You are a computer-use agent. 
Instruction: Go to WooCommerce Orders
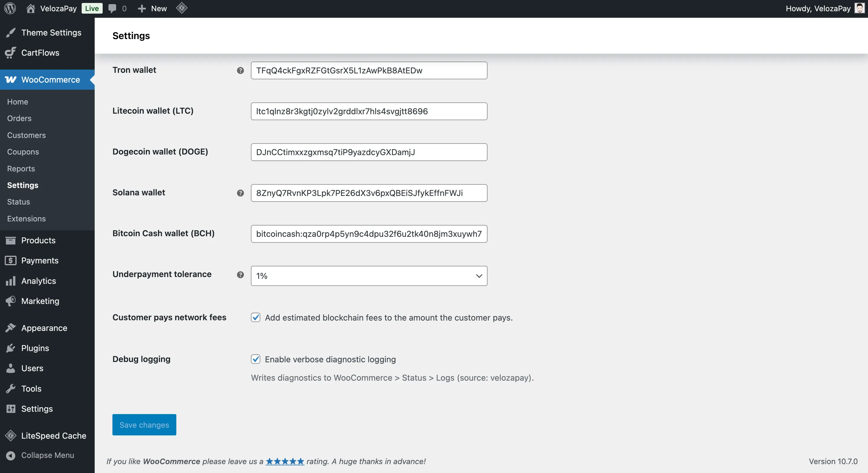coord(19,118)
